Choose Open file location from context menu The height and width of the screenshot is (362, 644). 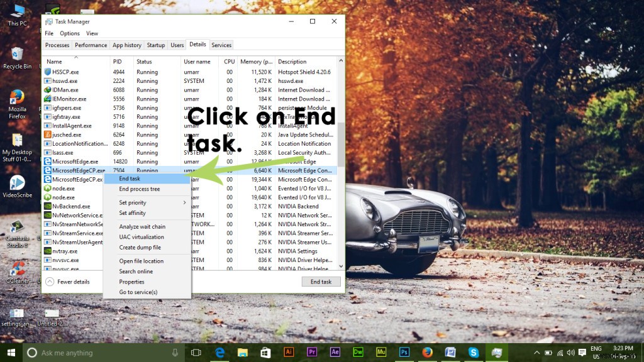(142, 260)
